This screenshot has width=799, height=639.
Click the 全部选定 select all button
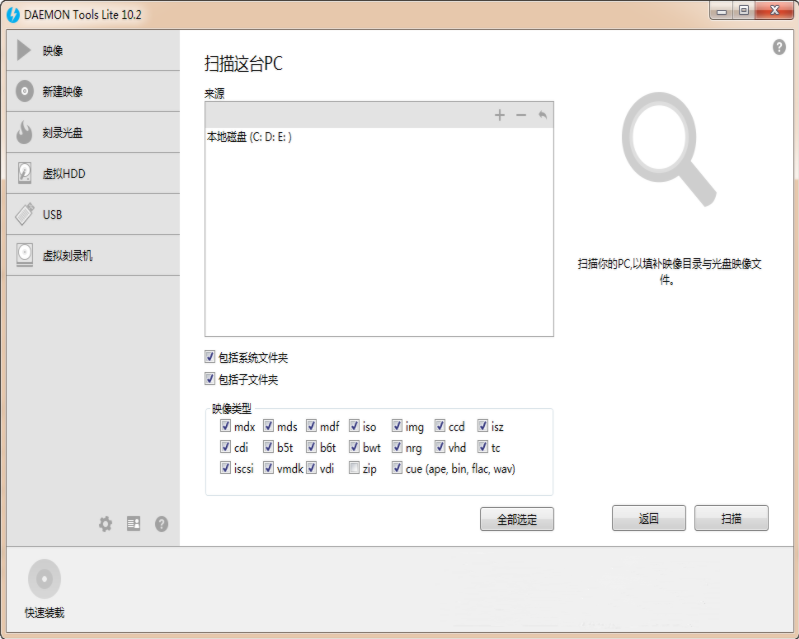[x=517, y=519]
